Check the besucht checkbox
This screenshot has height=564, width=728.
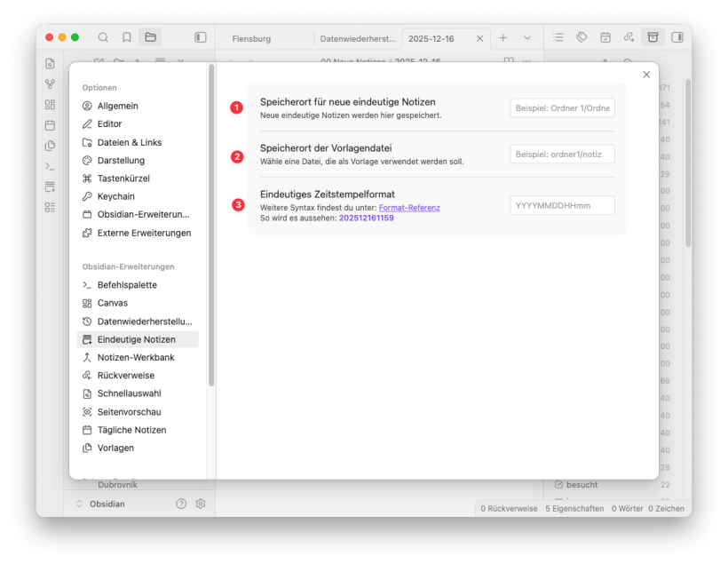(559, 485)
